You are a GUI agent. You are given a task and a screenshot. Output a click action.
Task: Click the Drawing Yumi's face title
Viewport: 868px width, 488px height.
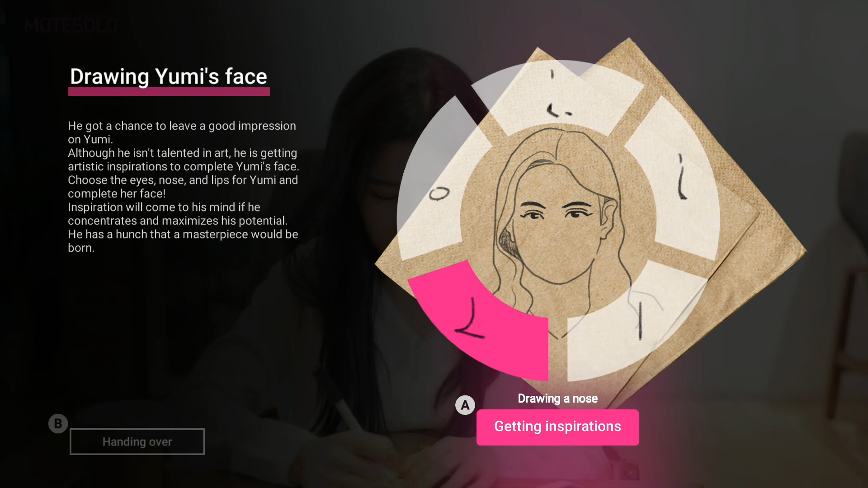[x=169, y=76]
